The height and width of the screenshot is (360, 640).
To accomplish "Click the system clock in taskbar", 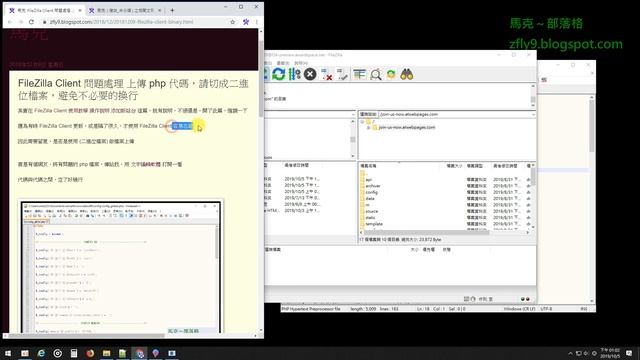I will click(x=610, y=353).
